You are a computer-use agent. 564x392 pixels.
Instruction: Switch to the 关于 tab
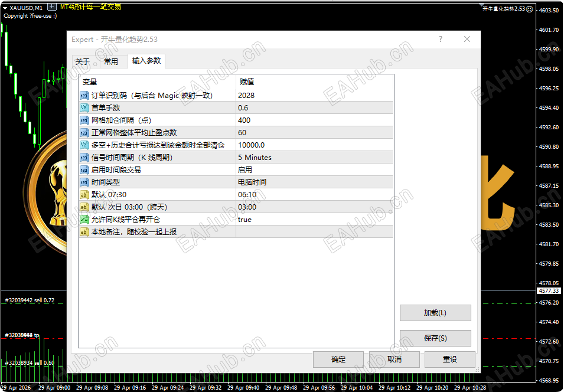point(82,62)
